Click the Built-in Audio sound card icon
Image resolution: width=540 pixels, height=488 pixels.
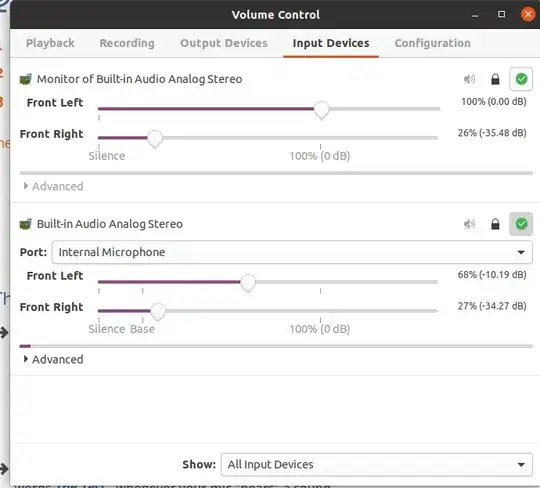[26, 224]
